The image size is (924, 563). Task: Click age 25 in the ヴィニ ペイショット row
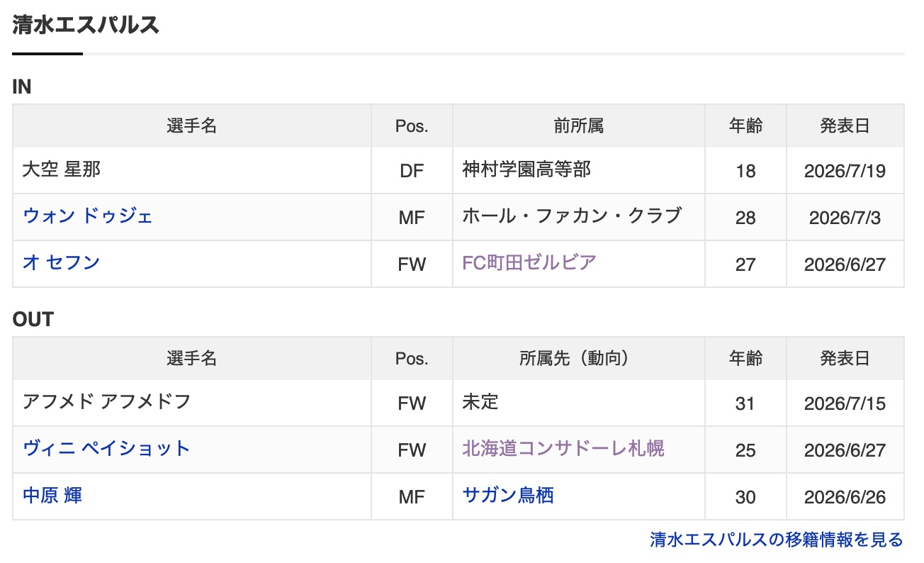tap(745, 450)
